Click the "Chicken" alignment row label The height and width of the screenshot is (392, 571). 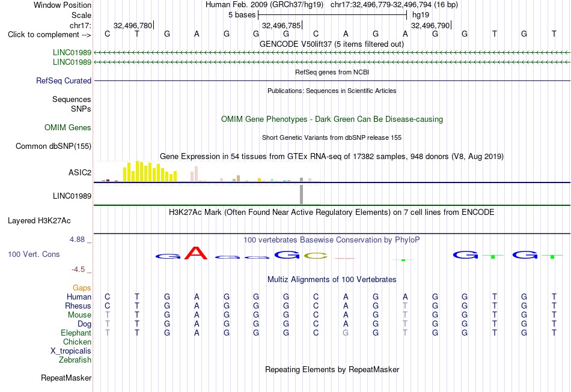(x=77, y=342)
